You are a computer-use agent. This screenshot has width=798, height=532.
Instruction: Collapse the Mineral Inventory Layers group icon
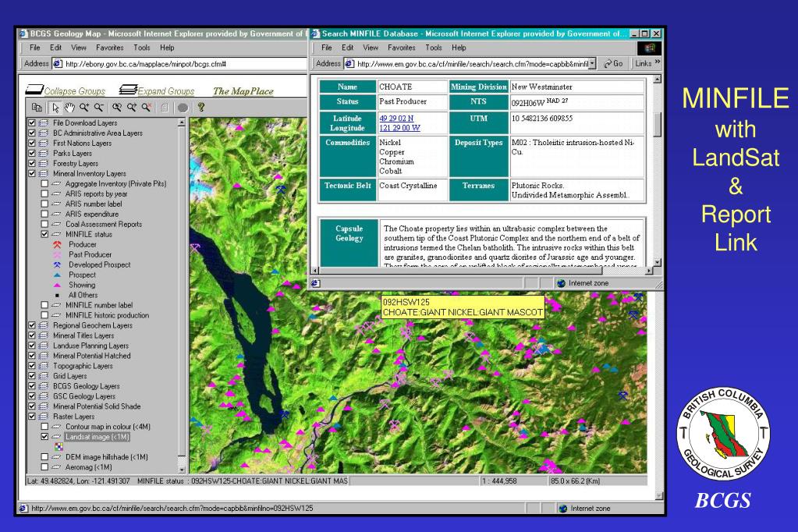[43, 174]
